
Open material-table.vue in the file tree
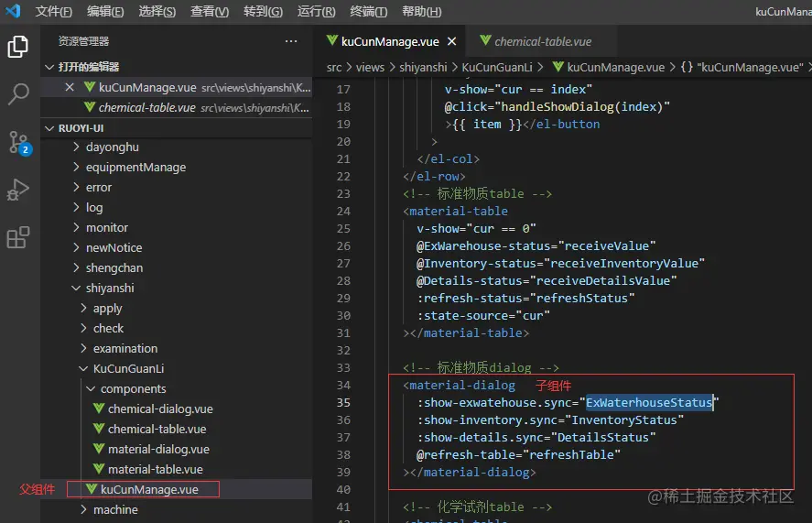176,470
